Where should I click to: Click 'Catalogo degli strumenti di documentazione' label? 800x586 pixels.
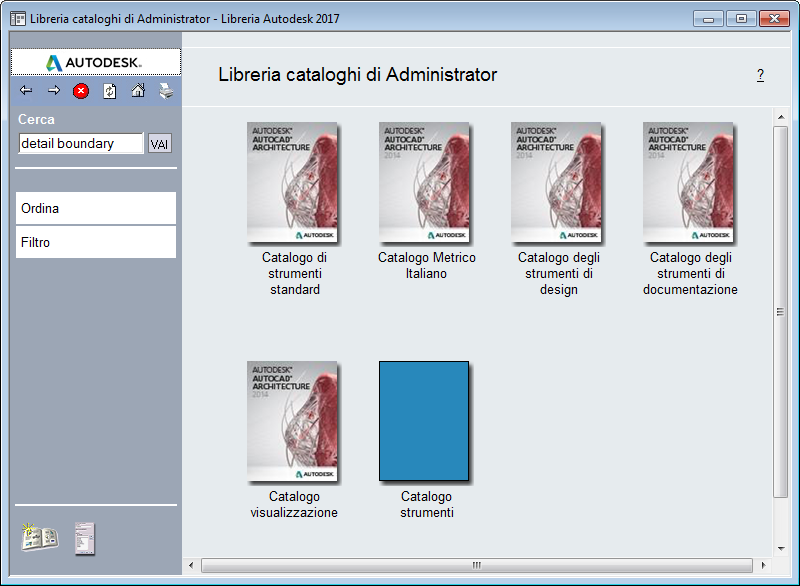690,273
